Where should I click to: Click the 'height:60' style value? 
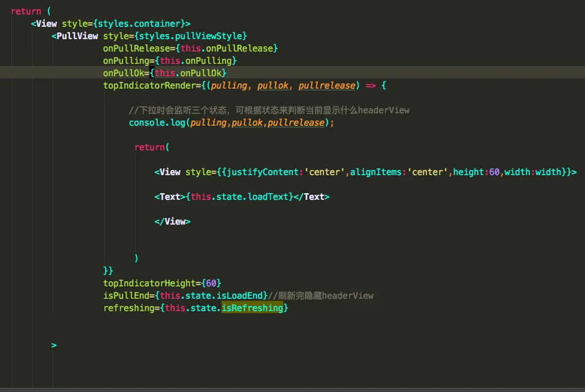click(476, 172)
